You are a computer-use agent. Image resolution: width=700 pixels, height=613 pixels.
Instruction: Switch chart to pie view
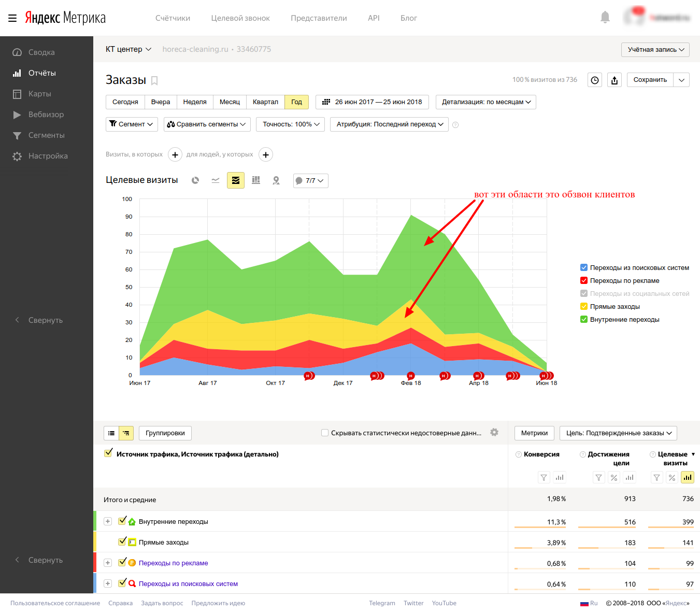point(195,180)
